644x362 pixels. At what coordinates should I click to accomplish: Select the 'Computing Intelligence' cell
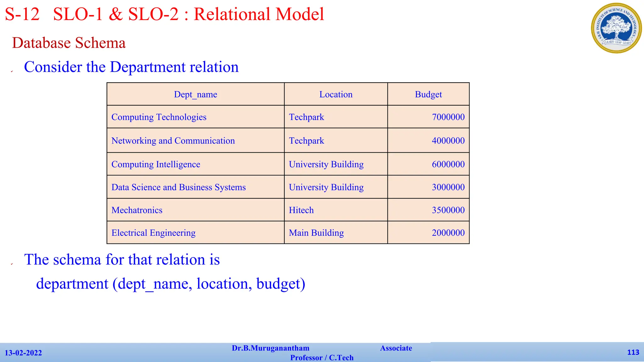(x=196, y=164)
